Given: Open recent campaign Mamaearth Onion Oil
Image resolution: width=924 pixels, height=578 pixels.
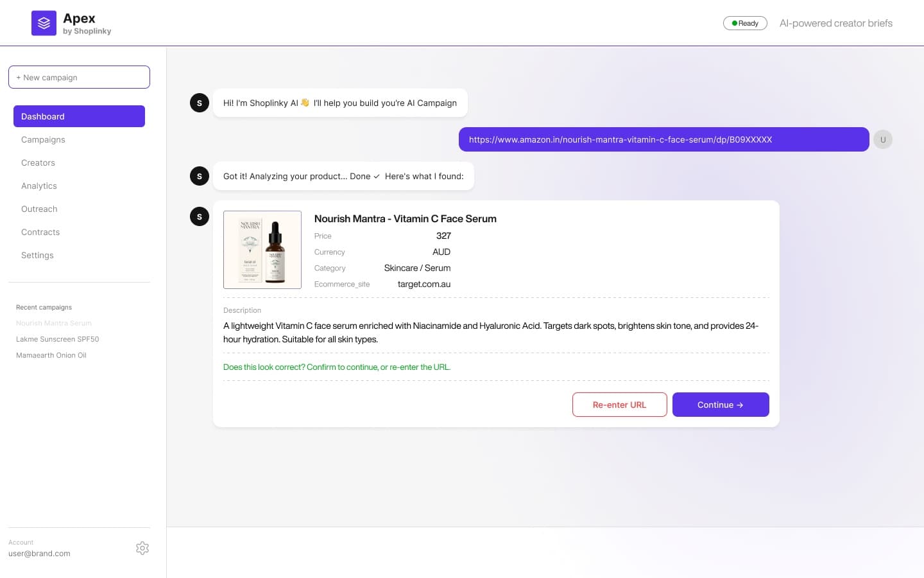Looking at the screenshot, I should click(x=51, y=355).
